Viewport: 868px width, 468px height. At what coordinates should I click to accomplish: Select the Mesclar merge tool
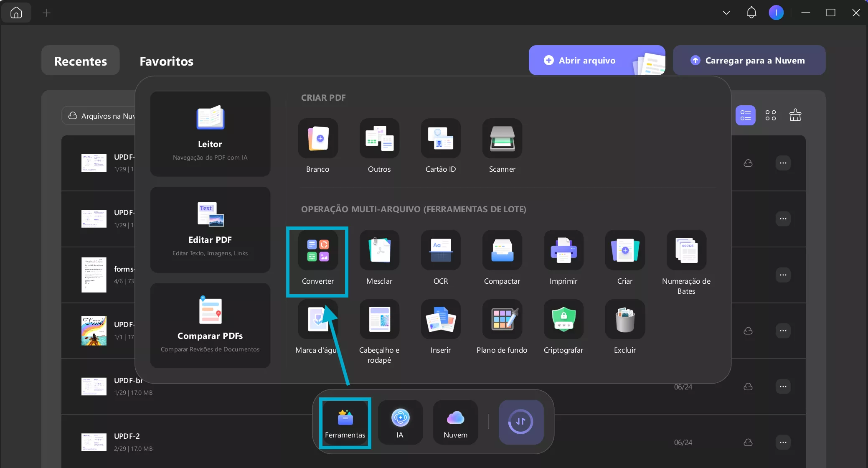(x=379, y=251)
